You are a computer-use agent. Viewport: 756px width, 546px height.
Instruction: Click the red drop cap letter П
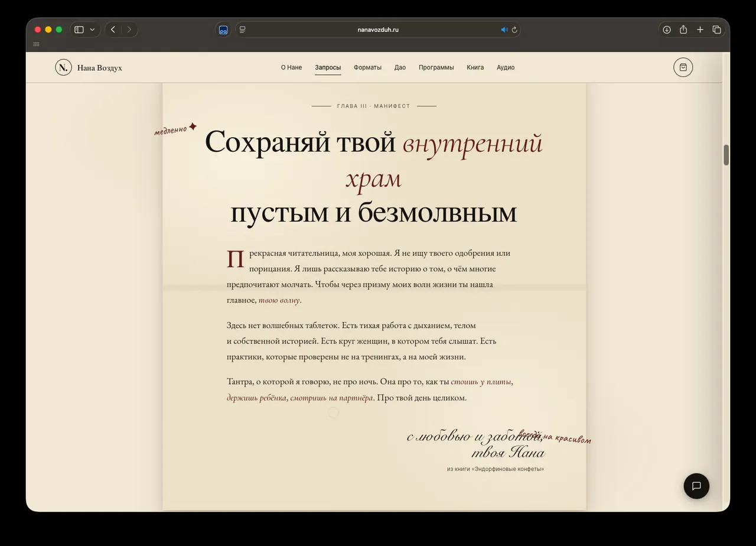[236, 259]
